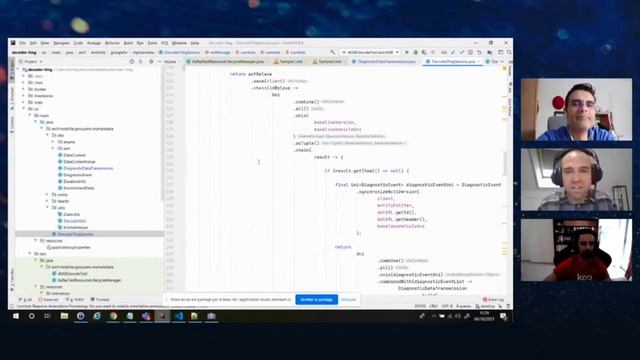Image resolution: width=640 pixels, height=360 pixels.
Task: Click the taskbar clock and date
Action: [x=484, y=316]
